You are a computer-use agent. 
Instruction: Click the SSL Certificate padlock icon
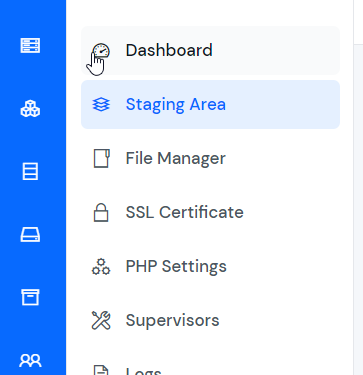point(101,212)
